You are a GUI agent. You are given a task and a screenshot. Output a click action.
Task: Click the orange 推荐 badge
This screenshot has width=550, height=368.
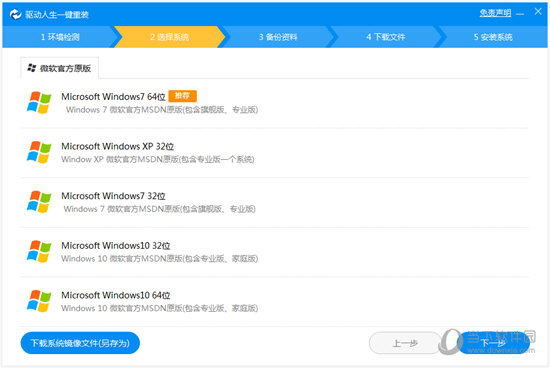pos(182,96)
